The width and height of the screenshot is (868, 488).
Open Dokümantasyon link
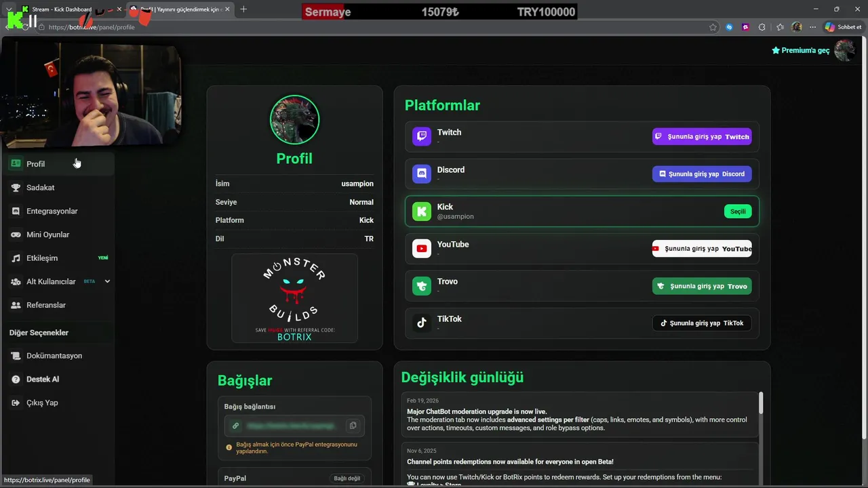click(x=58, y=356)
